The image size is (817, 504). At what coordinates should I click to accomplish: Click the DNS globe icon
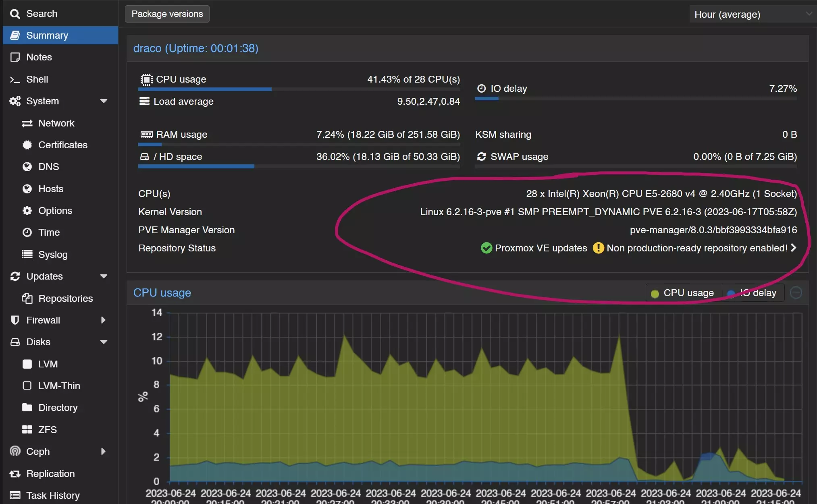(x=27, y=167)
